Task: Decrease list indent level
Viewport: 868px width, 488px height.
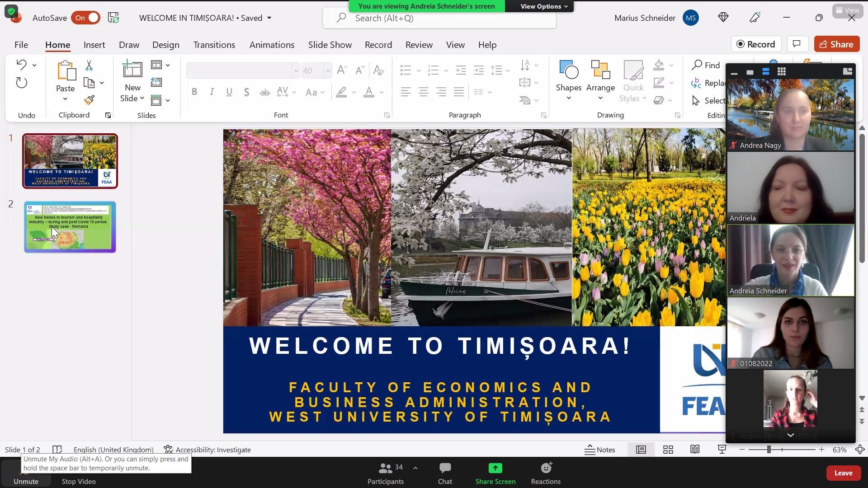Action: (461, 70)
